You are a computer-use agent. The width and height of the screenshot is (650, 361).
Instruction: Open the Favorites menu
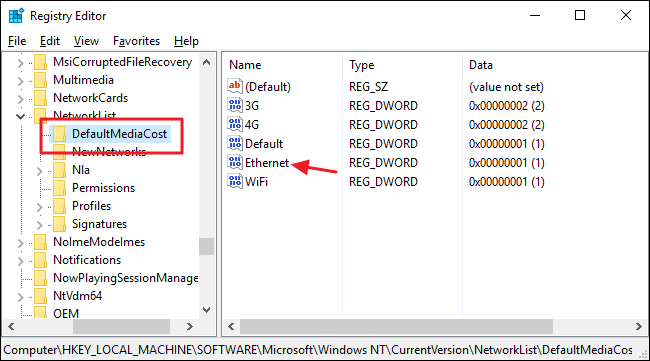(x=136, y=41)
